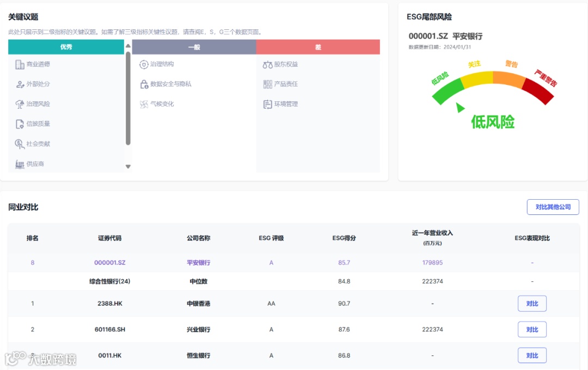Click the 0011.HK code cell
This screenshot has height=370, width=588.
pos(110,355)
